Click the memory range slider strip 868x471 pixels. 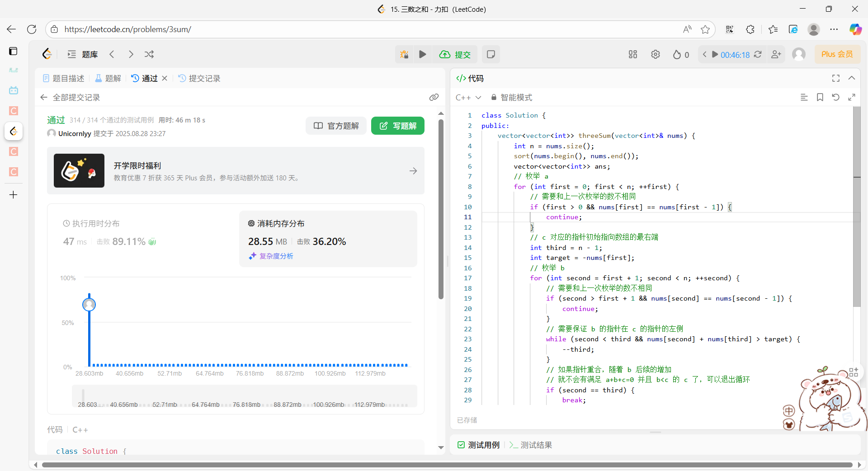(245, 396)
